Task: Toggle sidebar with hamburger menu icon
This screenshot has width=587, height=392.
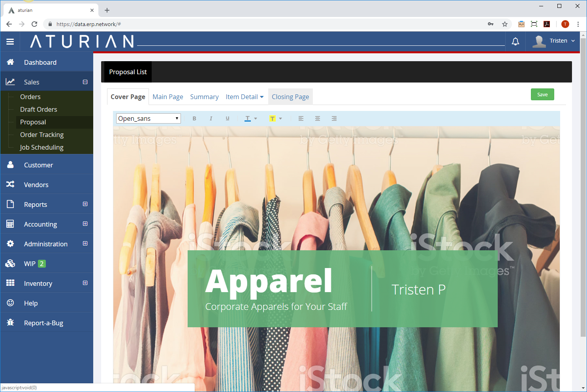Action: [10, 41]
